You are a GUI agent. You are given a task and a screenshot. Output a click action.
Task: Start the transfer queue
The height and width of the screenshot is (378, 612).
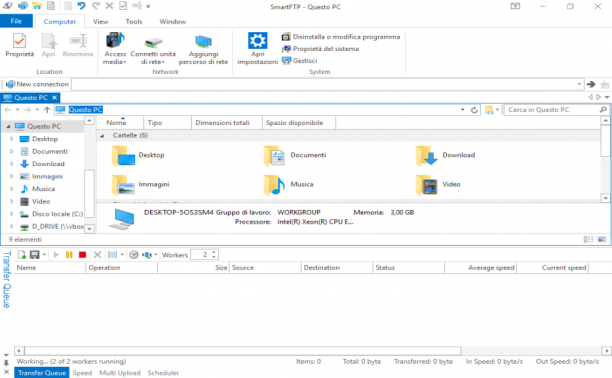coord(56,255)
